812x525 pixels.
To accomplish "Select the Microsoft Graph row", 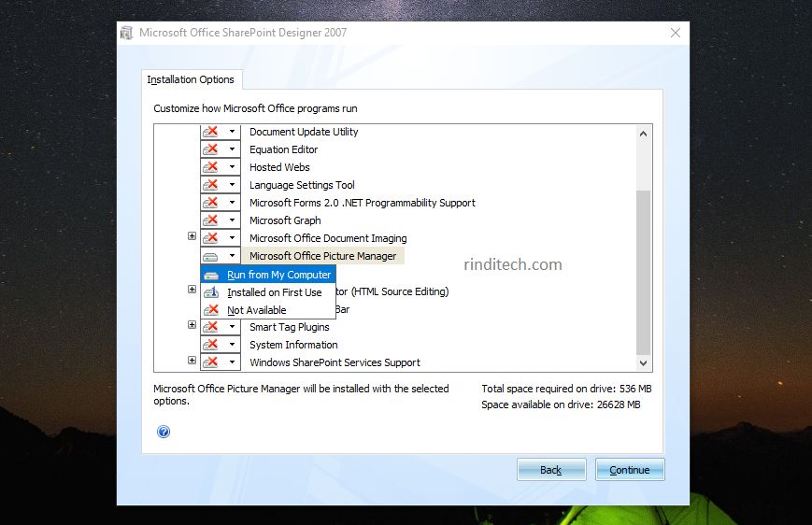I will [285, 220].
